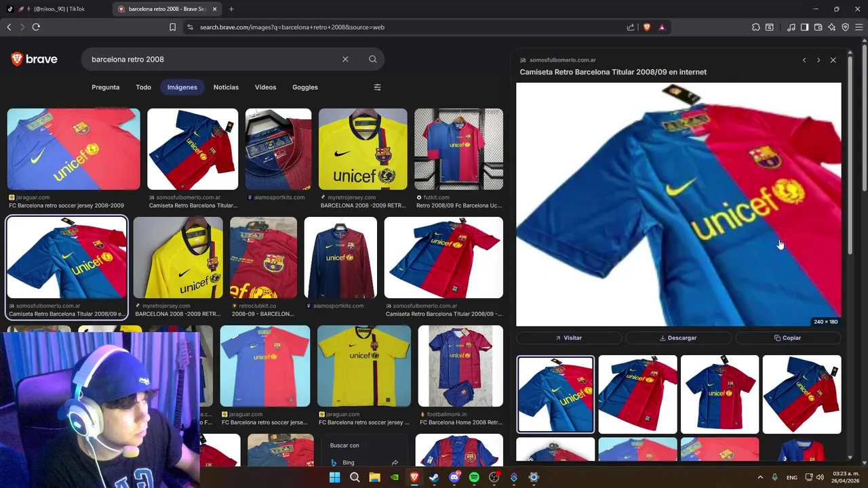
Task: Click the browser address bar URL
Action: coord(292,27)
